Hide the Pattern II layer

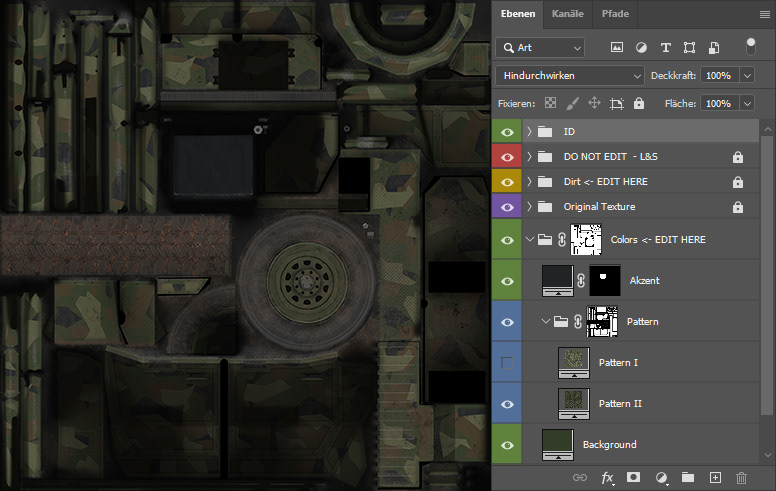(x=507, y=404)
